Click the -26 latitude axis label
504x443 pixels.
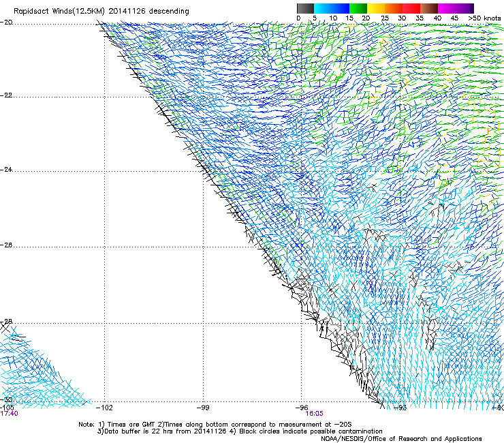[x=6, y=245]
